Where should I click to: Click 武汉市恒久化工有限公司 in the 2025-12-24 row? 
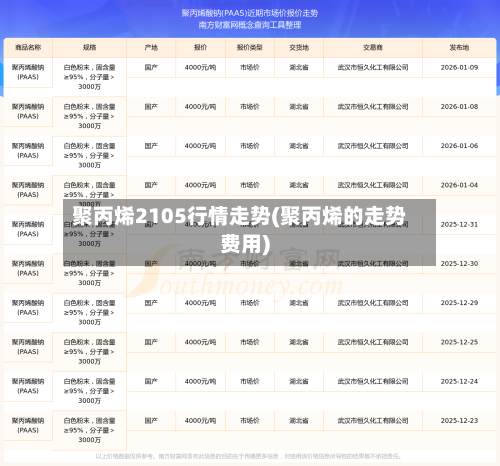tap(373, 381)
